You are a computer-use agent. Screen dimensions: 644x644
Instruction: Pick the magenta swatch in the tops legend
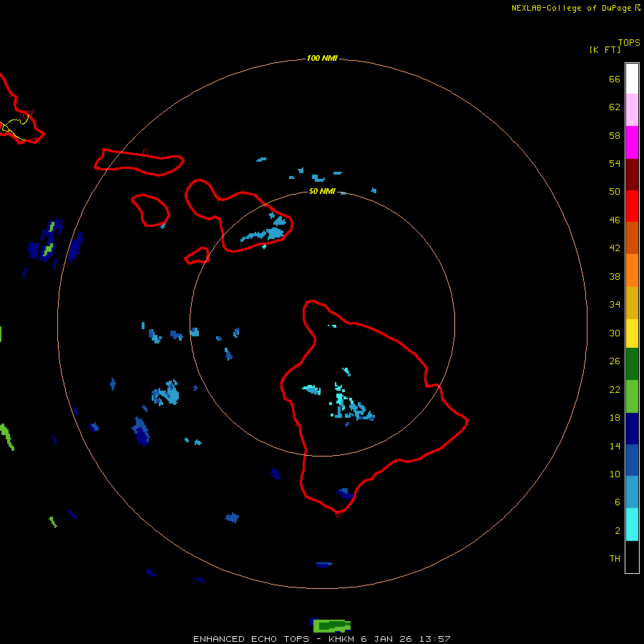coord(632,142)
